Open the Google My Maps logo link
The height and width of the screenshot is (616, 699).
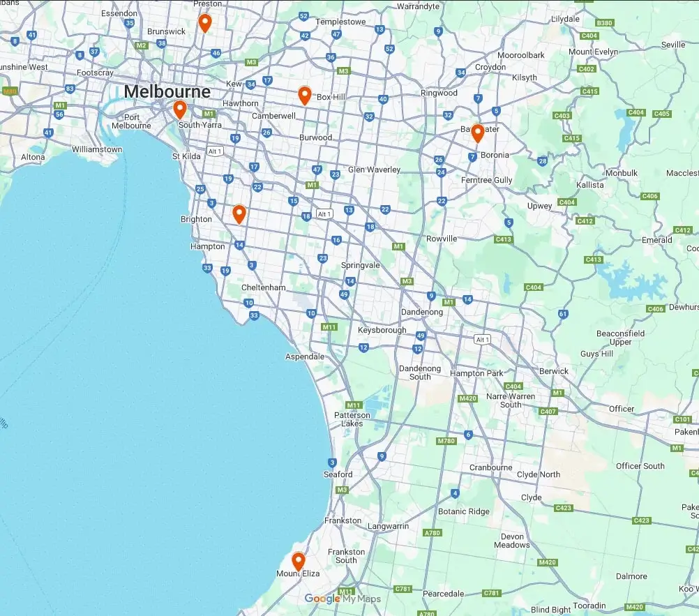click(x=342, y=599)
